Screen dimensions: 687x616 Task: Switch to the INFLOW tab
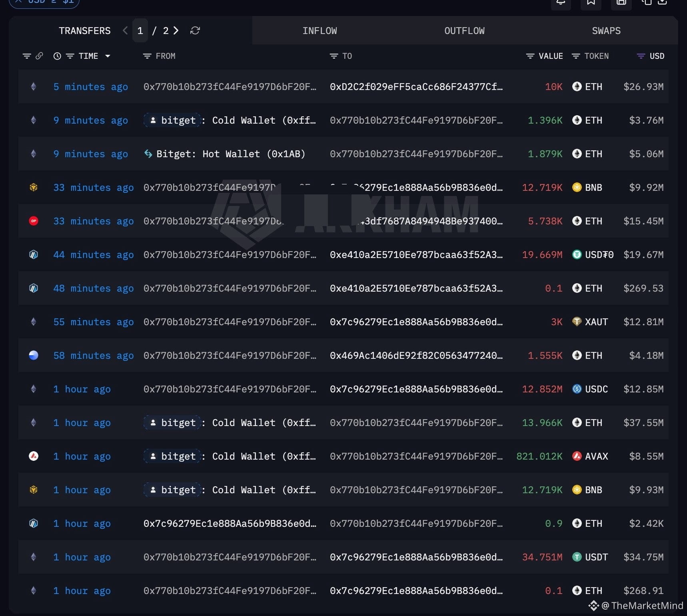(x=320, y=31)
